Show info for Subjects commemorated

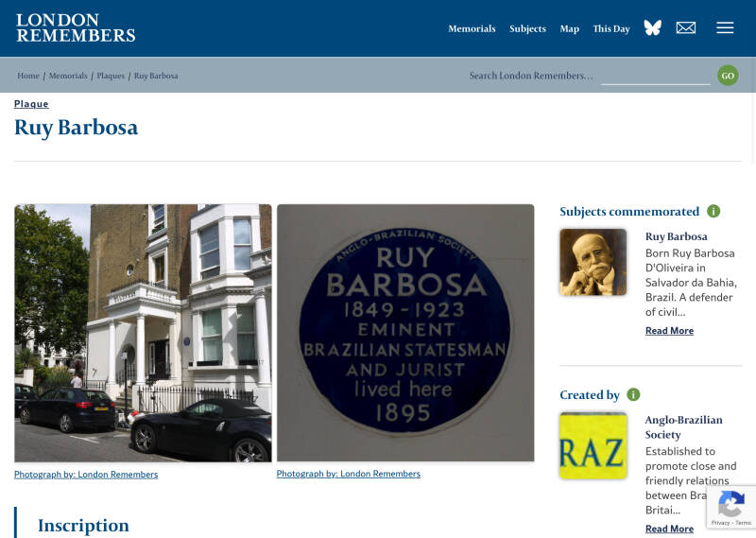point(713,212)
